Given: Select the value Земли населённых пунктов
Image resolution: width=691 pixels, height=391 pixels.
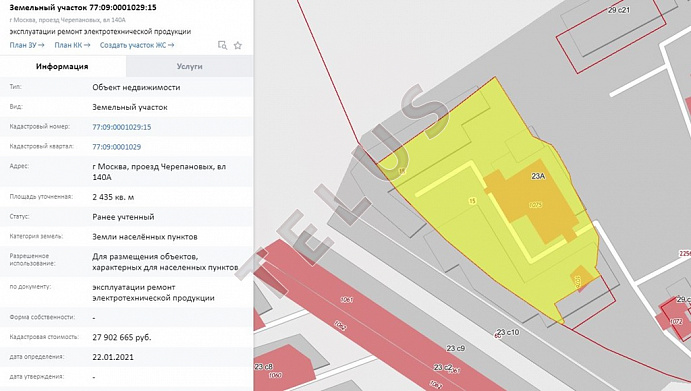Looking at the screenshot, I should click(145, 237).
